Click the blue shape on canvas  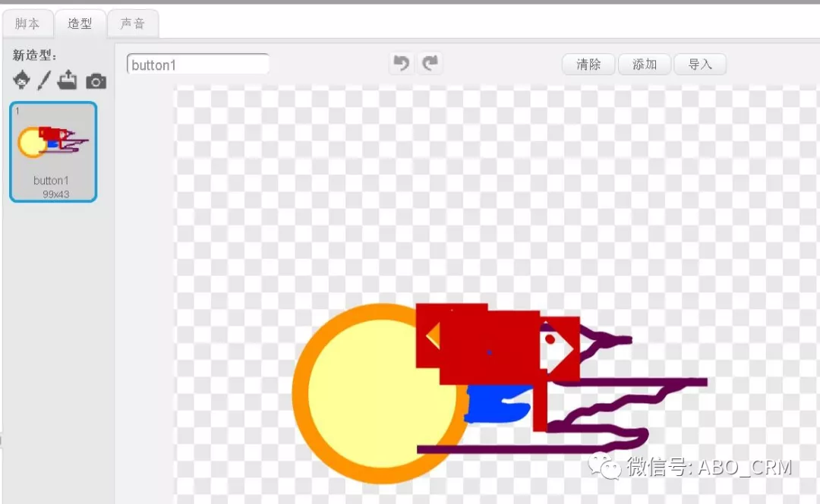(x=497, y=404)
